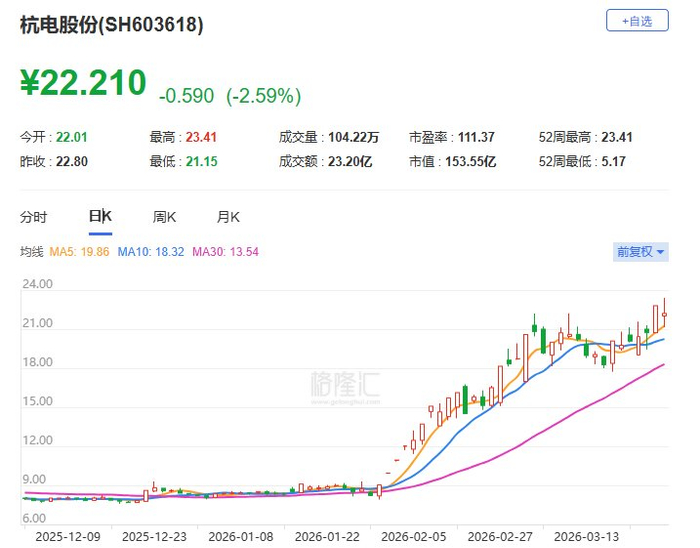The image size is (700, 548).
Task: Click the current price ¥22.210
Action: coord(83,83)
